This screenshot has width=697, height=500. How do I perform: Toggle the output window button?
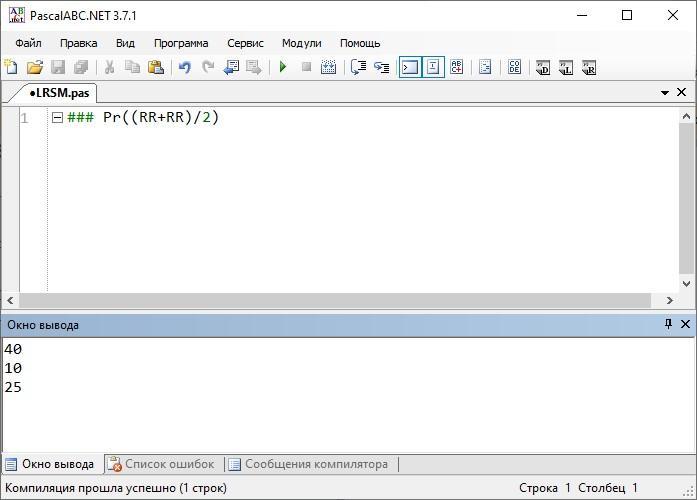click(x=410, y=67)
